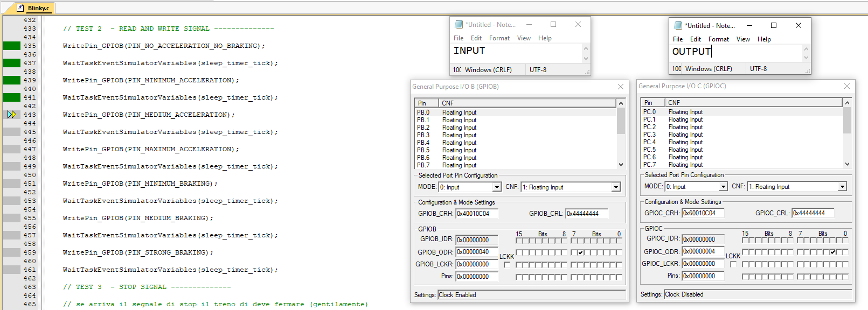Screen dimensions: 868x310
Task: Open View menu in the OUTPUT Notepad
Action: pyautogui.click(x=743, y=39)
